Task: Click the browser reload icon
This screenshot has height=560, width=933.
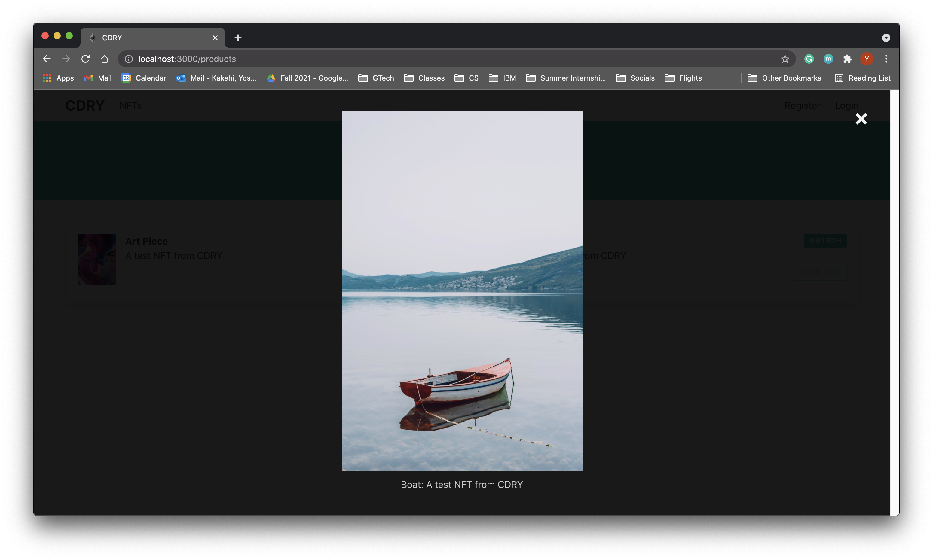Action: pos(86,59)
